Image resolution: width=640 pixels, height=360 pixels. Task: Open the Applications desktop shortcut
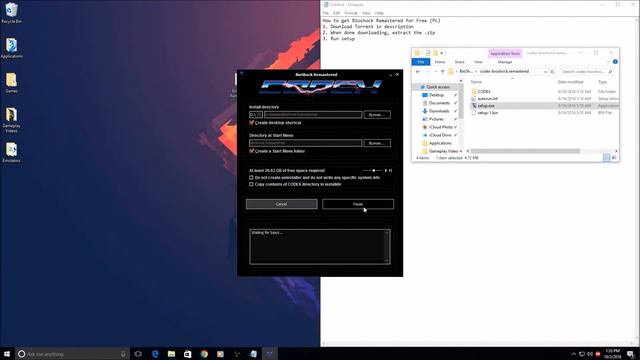click(11, 48)
